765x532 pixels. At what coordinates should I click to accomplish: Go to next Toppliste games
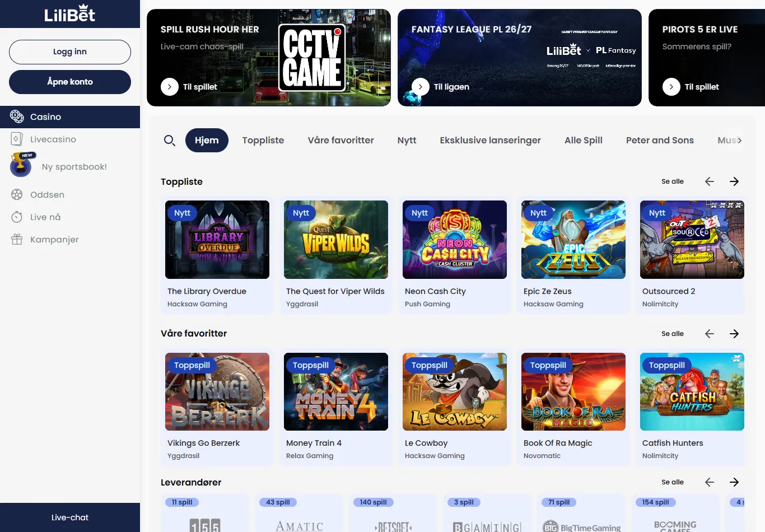click(734, 181)
